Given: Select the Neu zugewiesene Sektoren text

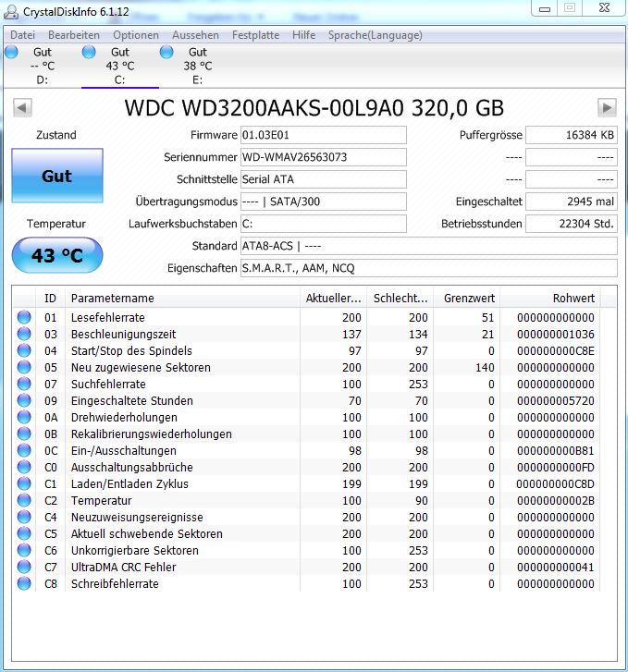Looking at the screenshot, I should click(141, 367).
